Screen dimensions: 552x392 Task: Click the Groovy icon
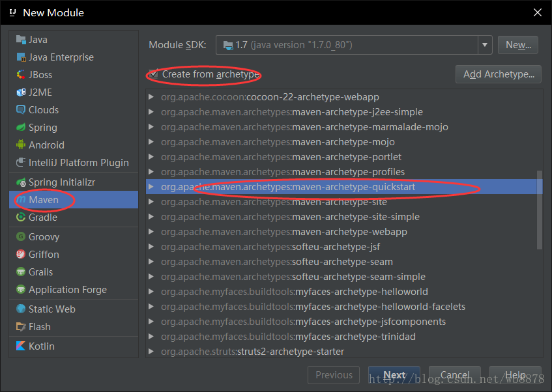21,236
